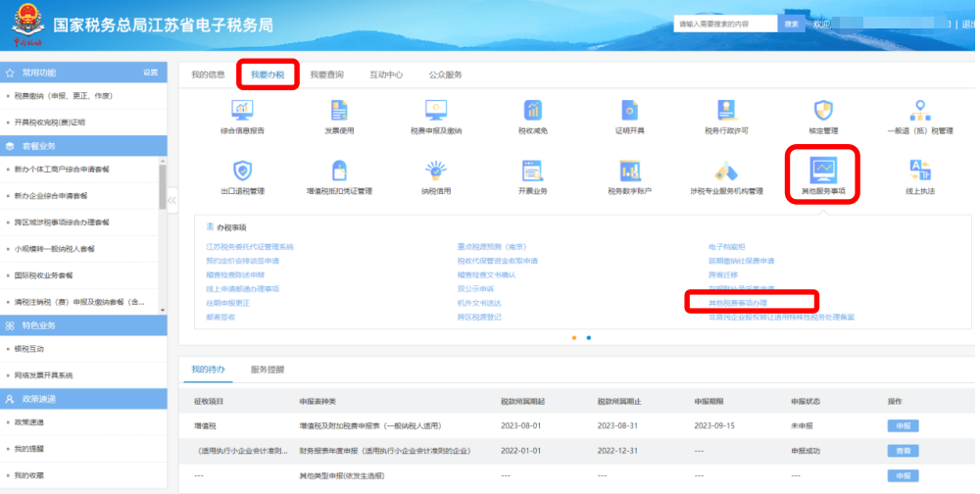Open 跨区域涉税事项综合办理套餐 in sidebar
The height and width of the screenshot is (494, 980).
pos(61,222)
